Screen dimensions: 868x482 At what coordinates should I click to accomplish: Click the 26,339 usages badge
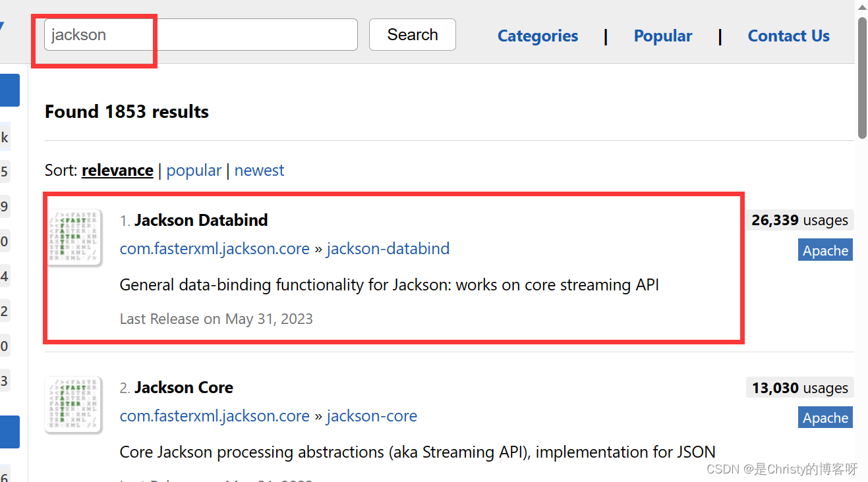click(799, 221)
